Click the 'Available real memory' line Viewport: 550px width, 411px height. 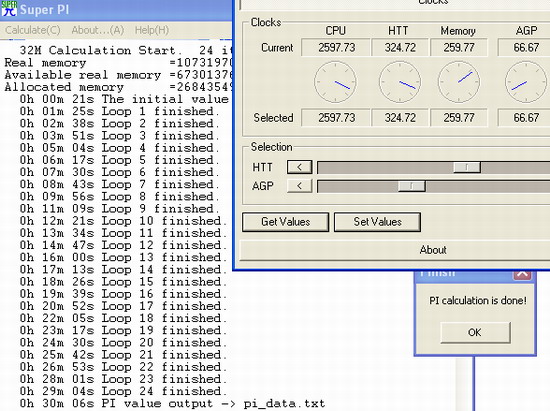pyautogui.click(x=118, y=75)
